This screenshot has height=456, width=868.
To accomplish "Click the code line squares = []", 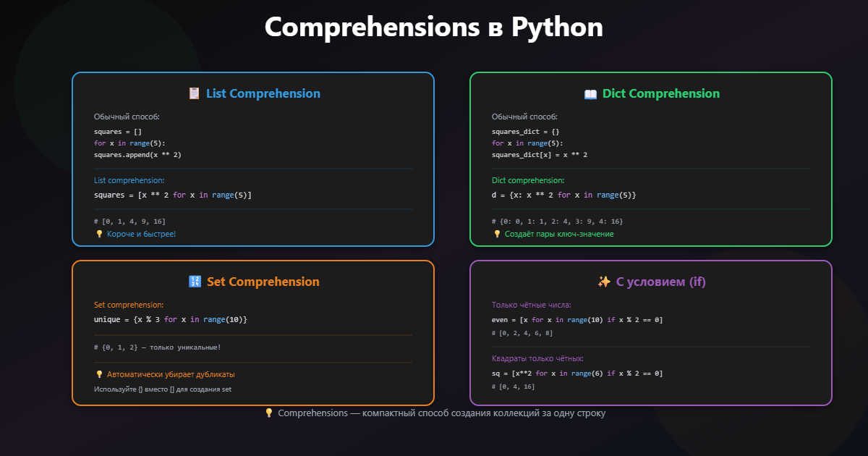I will 118,132.
